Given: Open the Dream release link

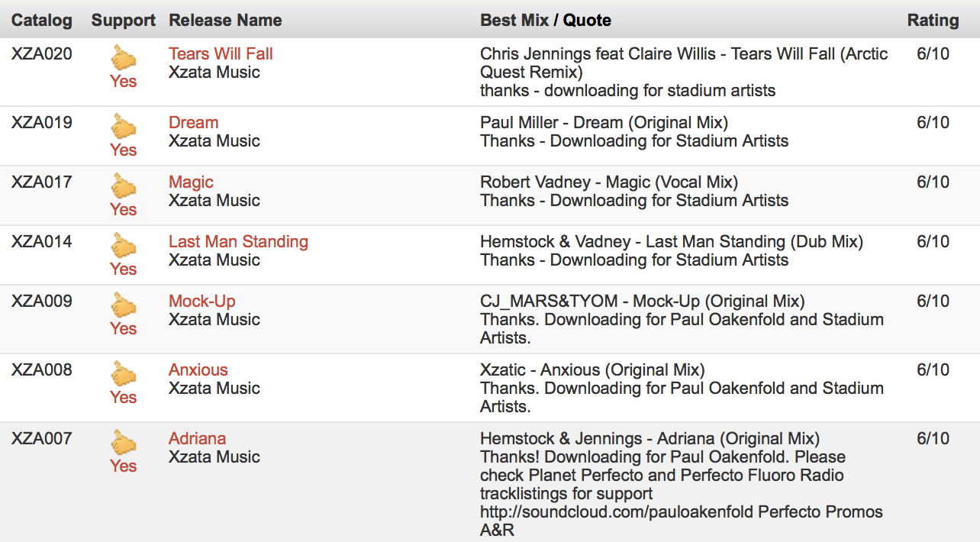Looking at the screenshot, I should pos(194,123).
